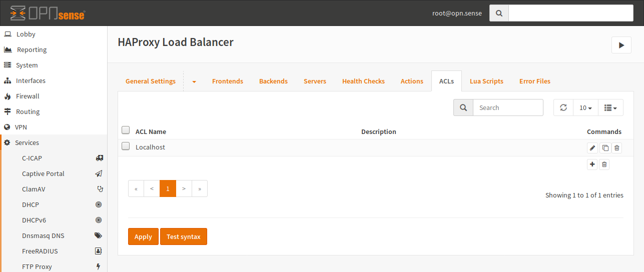Viewport: 644px width, 272px height.
Task: Go to previous page of results
Action: point(152,188)
